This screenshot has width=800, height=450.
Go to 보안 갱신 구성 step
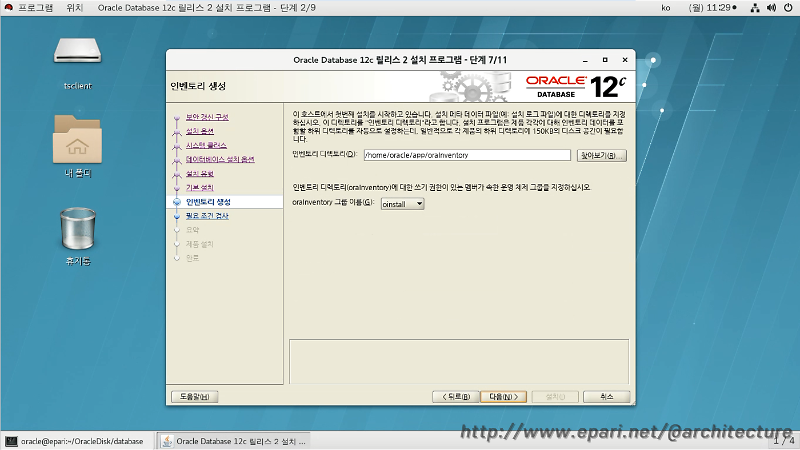[x=207, y=117]
